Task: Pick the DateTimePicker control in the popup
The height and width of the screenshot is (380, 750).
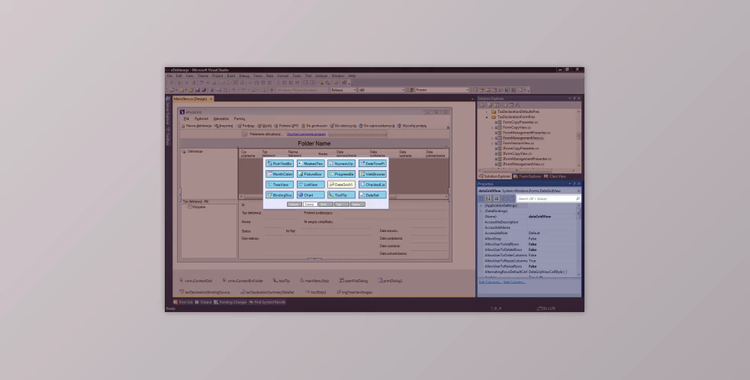Action: (x=373, y=164)
